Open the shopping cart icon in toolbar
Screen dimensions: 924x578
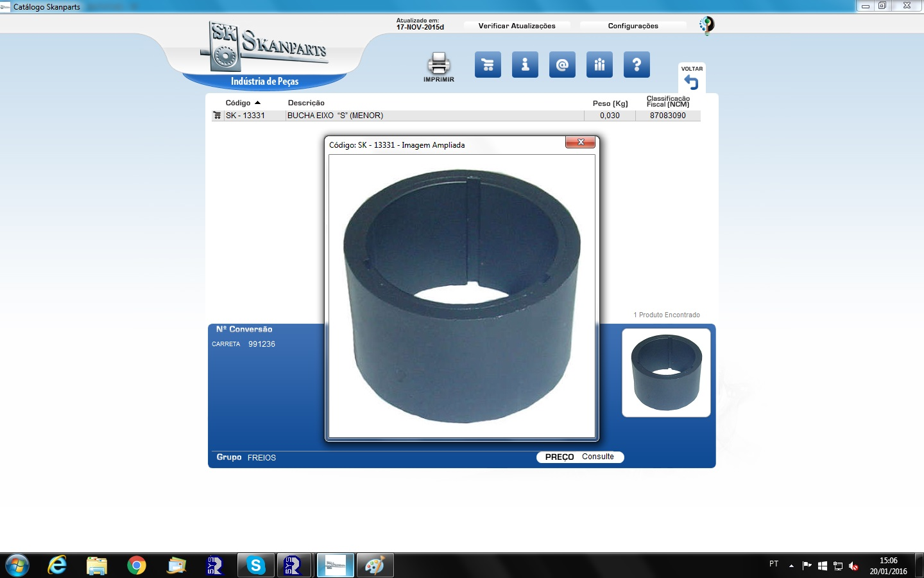tap(488, 65)
